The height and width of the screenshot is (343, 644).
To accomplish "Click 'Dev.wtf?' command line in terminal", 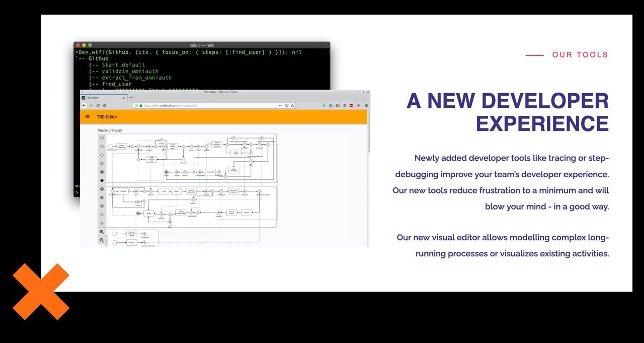I will click(189, 52).
